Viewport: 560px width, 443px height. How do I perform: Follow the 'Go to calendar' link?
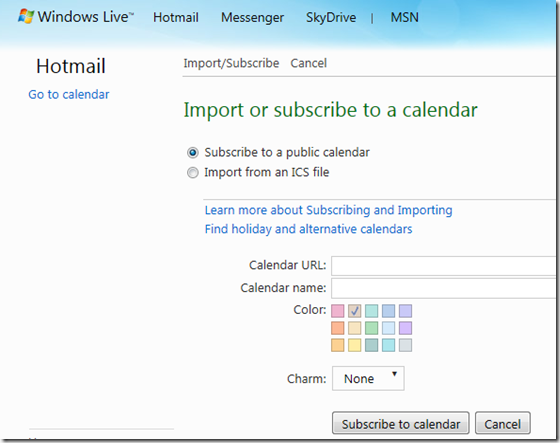pyautogui.click(x=69, y=94)
